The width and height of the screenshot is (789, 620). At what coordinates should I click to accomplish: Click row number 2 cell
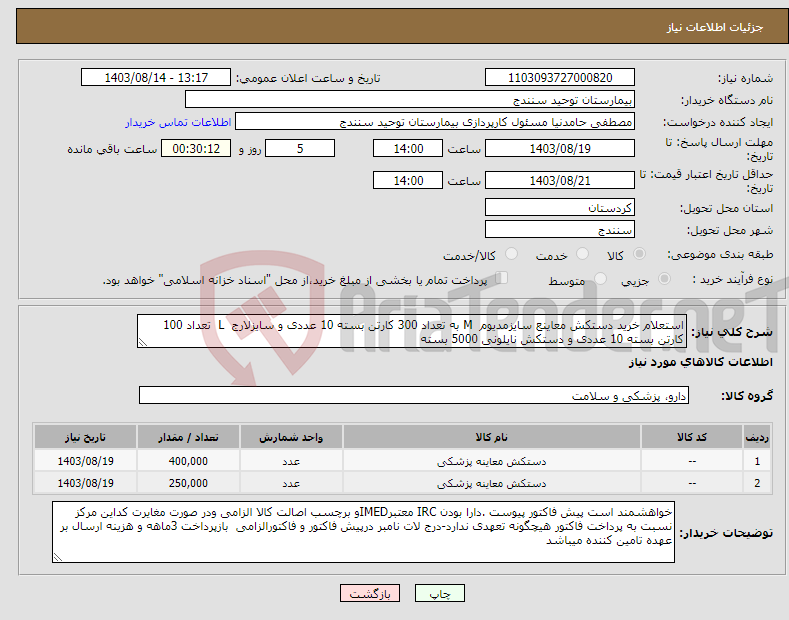tap(757, 483)
